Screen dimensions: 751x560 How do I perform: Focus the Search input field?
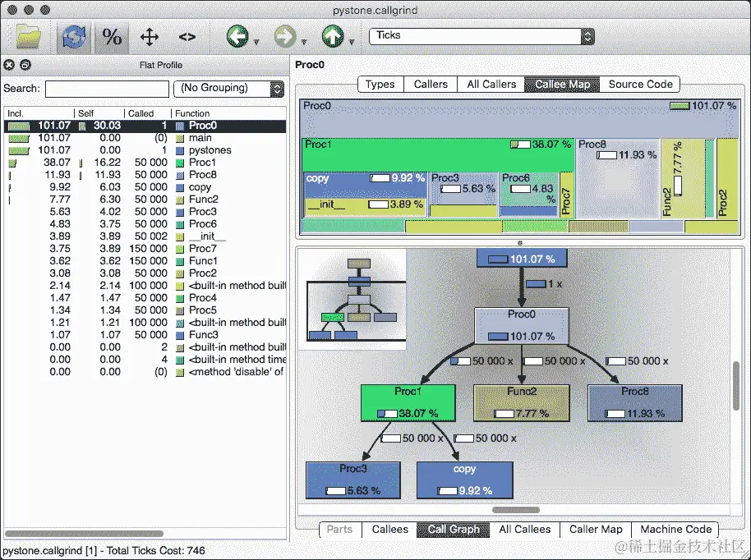click(107, 89)
